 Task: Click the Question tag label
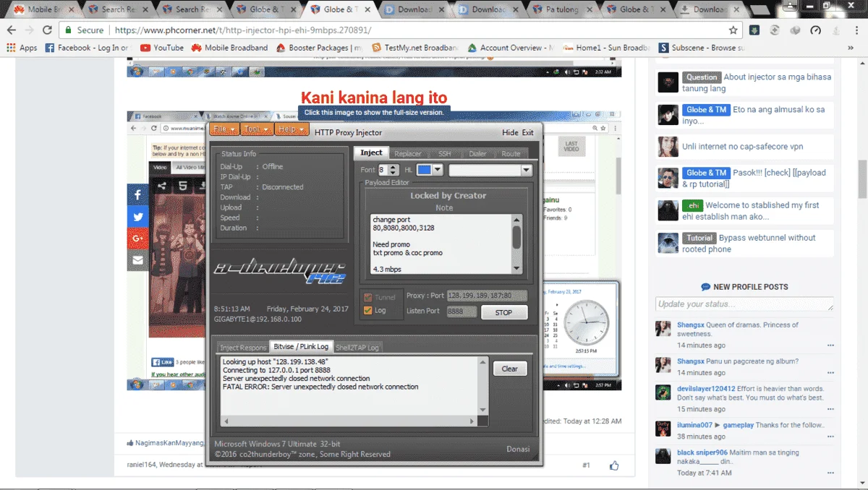(x=702, y=77)
